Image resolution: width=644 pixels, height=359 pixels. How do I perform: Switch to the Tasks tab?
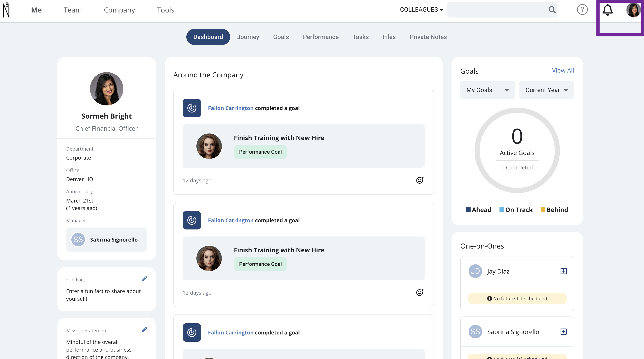[x=360, y=37]
